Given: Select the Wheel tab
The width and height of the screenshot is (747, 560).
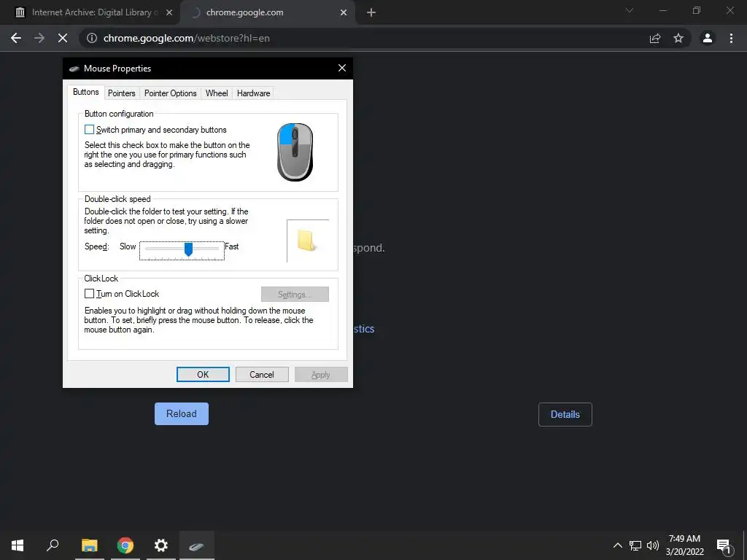Looking at the screenshot, I should point(217,93).
